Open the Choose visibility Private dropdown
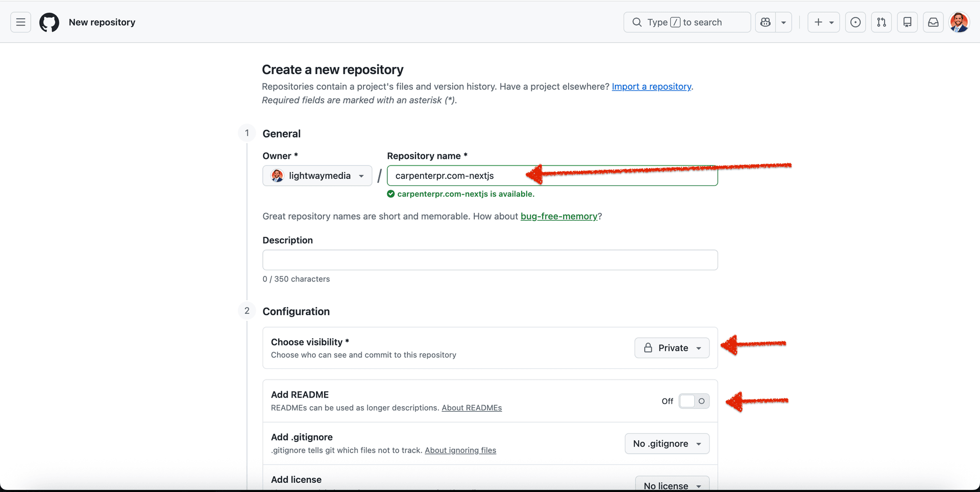 pyautogui.click(x=672, y=347)
